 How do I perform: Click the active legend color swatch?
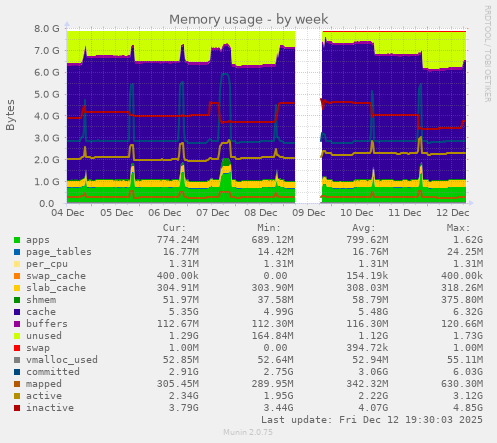pos(17,396)
